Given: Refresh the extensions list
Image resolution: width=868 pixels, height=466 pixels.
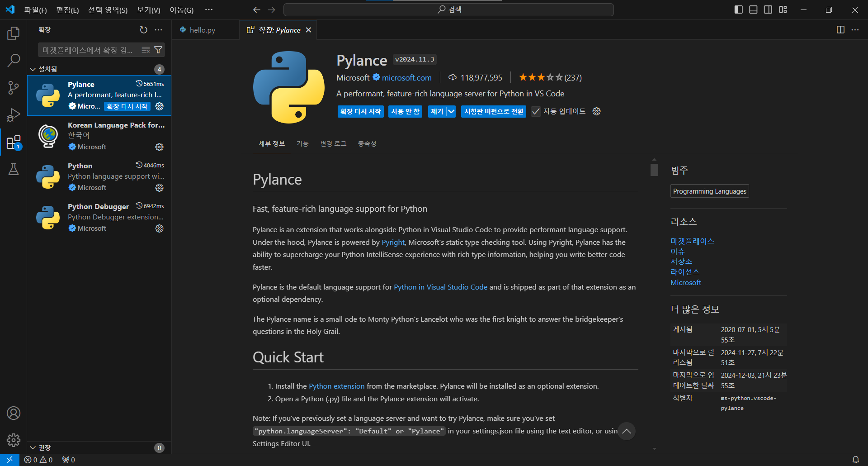Looking at the screenshot, I should pyautogui.click(x=143, y=30).
